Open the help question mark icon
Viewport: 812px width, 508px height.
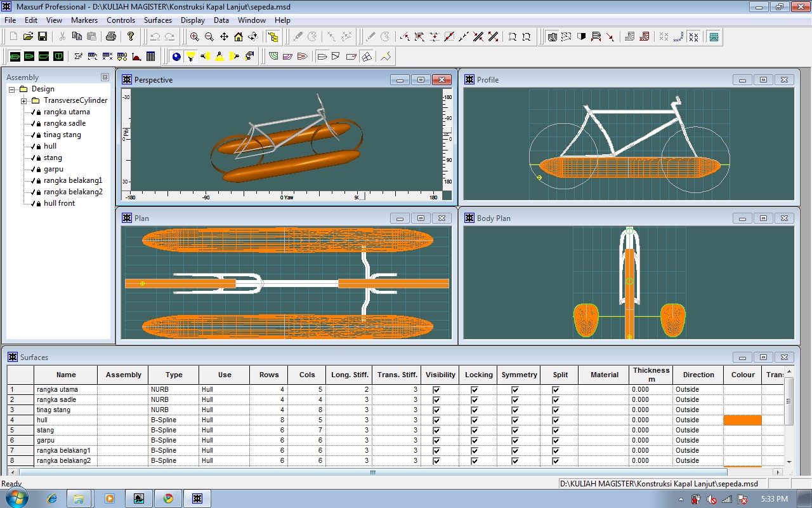[131, 37]
